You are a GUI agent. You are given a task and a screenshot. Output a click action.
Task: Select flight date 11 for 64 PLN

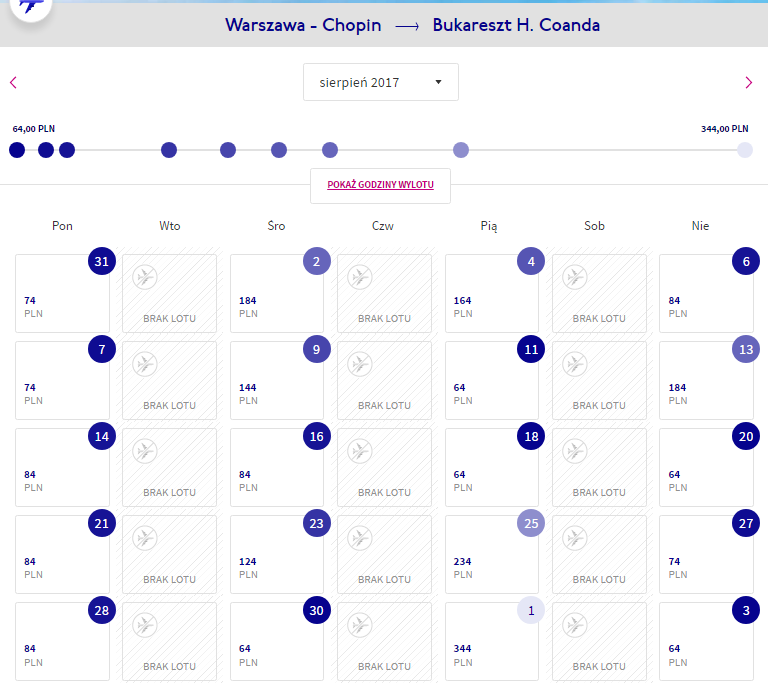tap(492, 380)
